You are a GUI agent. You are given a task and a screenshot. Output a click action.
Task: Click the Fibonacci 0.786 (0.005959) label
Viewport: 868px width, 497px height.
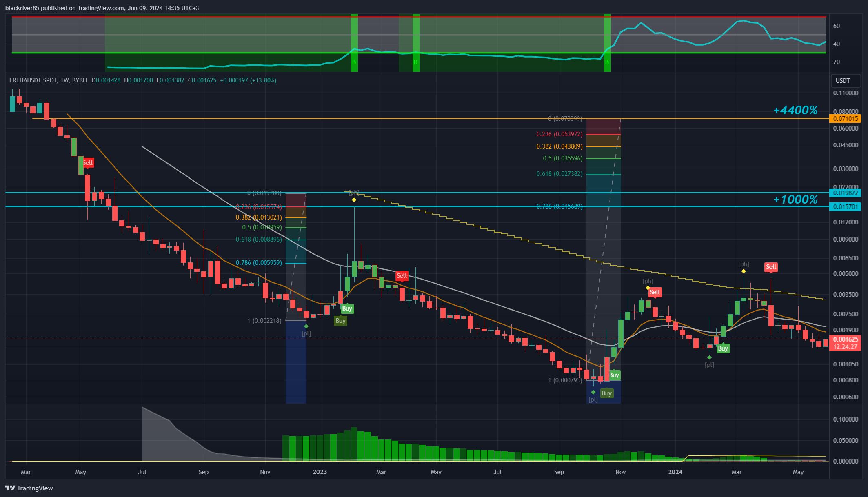259,263
